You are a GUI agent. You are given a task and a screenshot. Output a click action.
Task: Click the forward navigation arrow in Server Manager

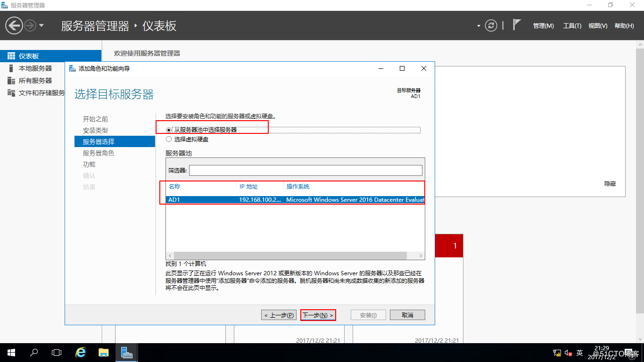[x=30, y=25]
